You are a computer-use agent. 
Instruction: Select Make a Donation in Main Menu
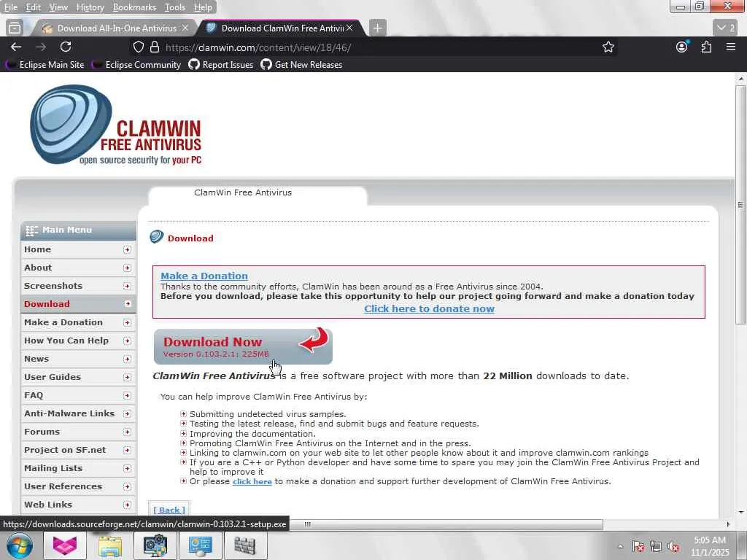78,322
